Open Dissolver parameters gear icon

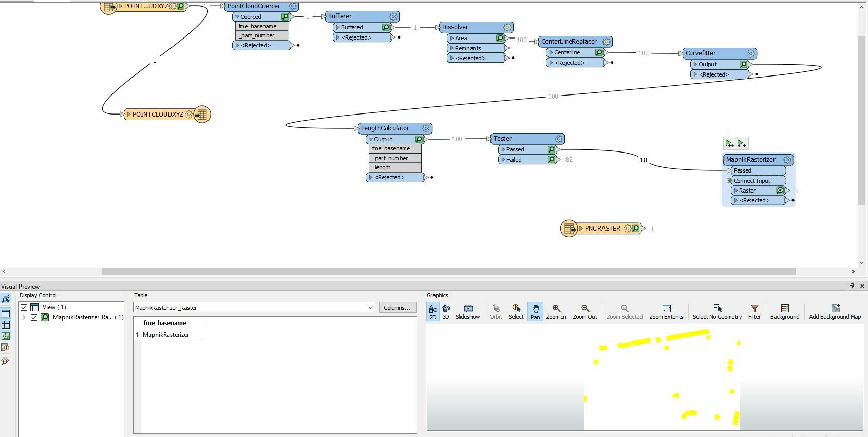coord(507,27)
